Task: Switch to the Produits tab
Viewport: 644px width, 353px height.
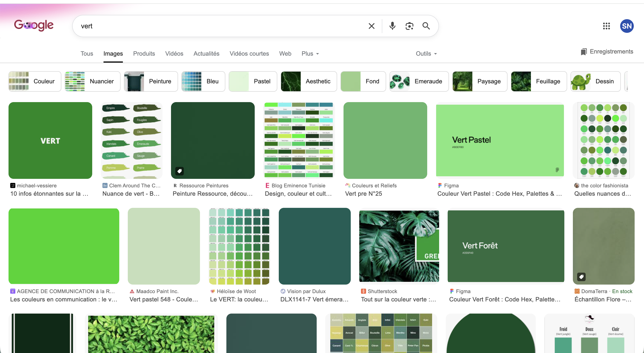Action: coord(144,54)
